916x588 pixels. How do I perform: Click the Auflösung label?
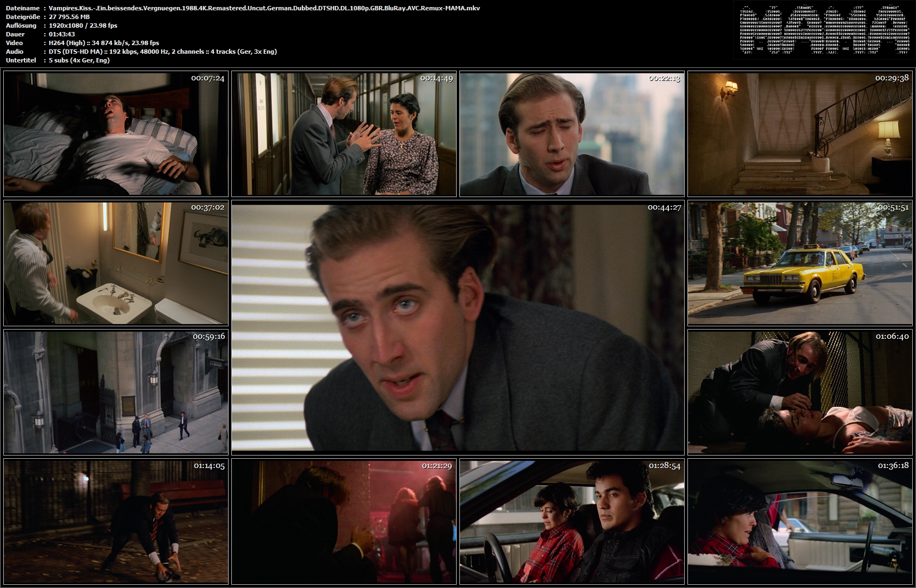21,26
